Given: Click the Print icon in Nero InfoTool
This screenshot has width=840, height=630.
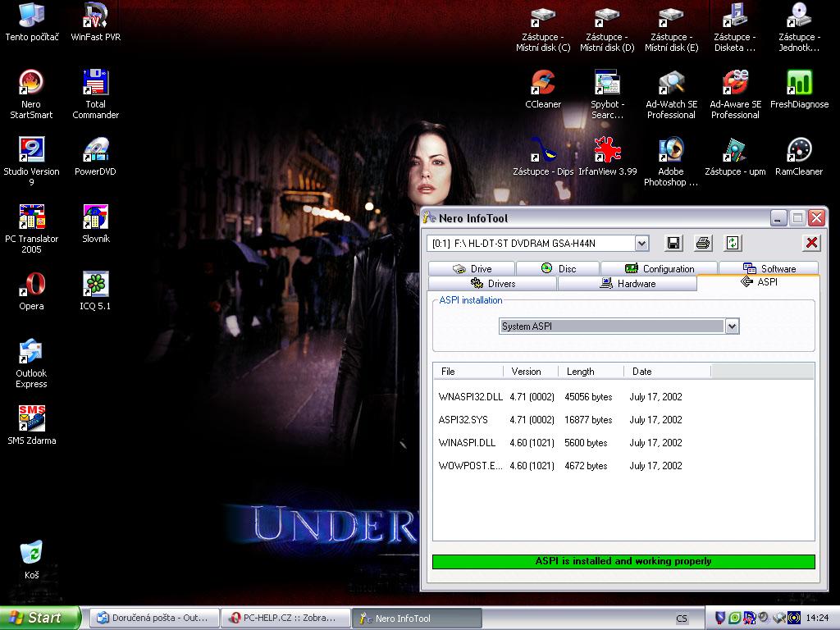Looking at the screenshot, I should pos(703,243).
